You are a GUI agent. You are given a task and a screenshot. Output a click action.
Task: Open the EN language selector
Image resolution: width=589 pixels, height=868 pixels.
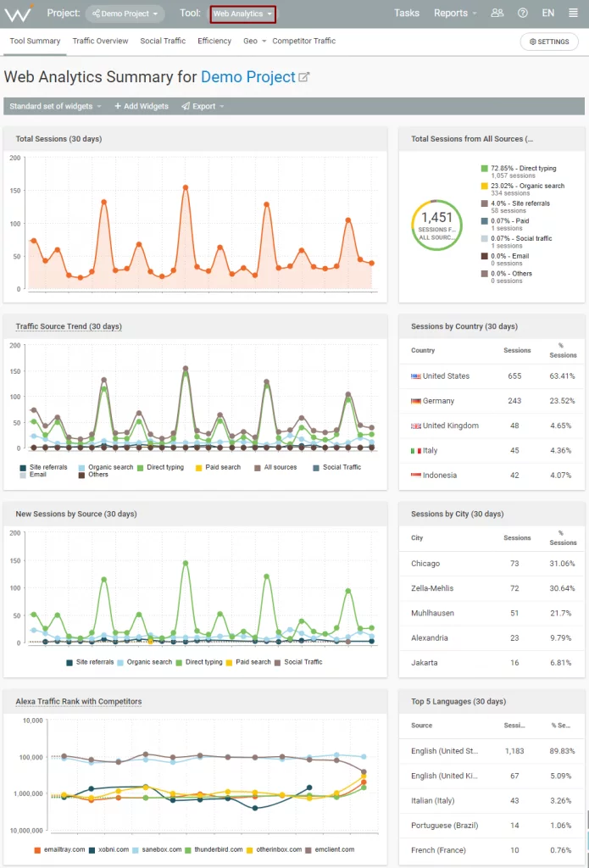(x=548, y=14)
